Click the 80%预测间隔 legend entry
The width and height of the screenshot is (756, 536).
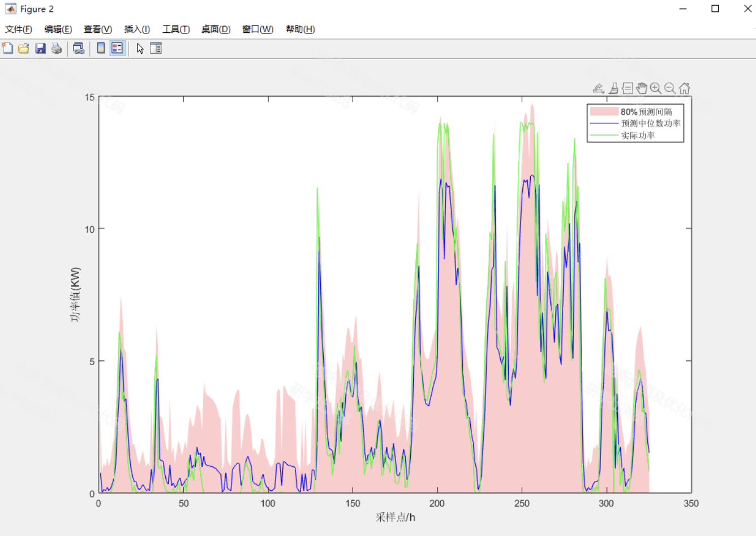click(x=646, y=112)
